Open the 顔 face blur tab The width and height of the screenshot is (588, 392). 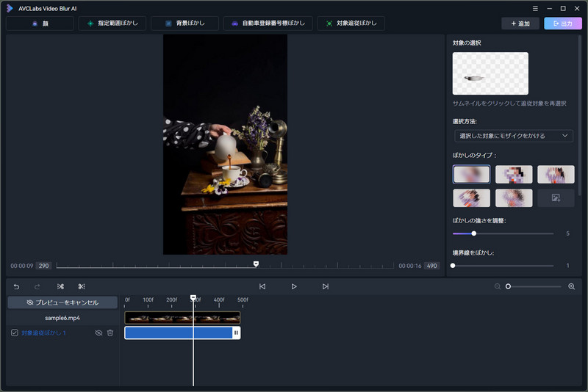(40, 23)
